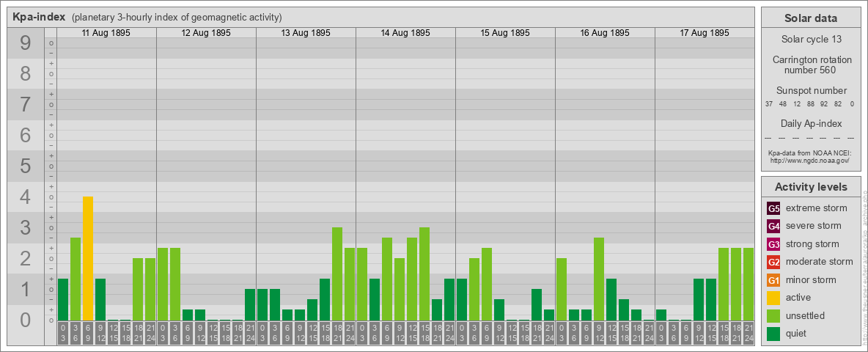Click the sunspot number value 48
This screenshot has width=868, height=352.
pyautogui.click(x=783, y=104)
